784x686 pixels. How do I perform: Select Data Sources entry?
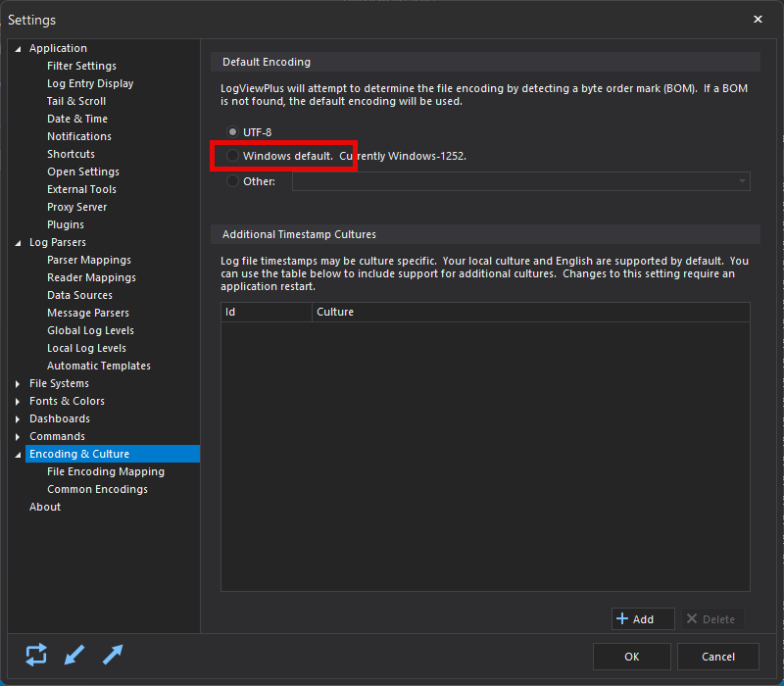click(79, 295)
